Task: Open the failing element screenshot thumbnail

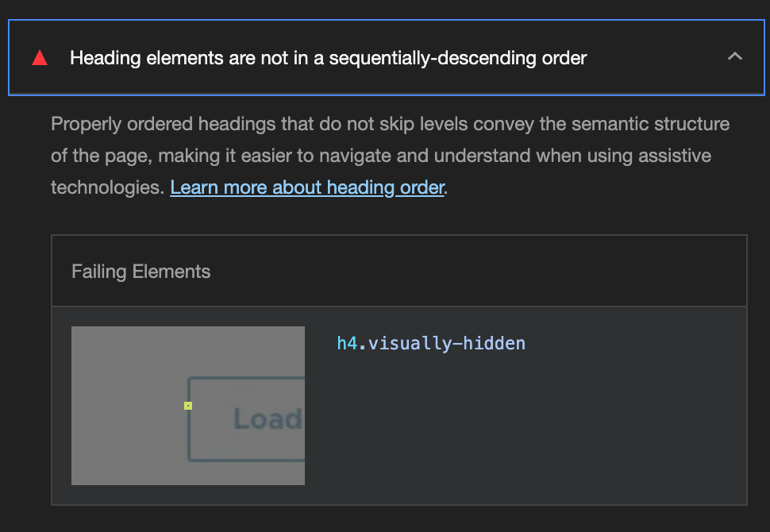Action: click(x=188, y=405)
